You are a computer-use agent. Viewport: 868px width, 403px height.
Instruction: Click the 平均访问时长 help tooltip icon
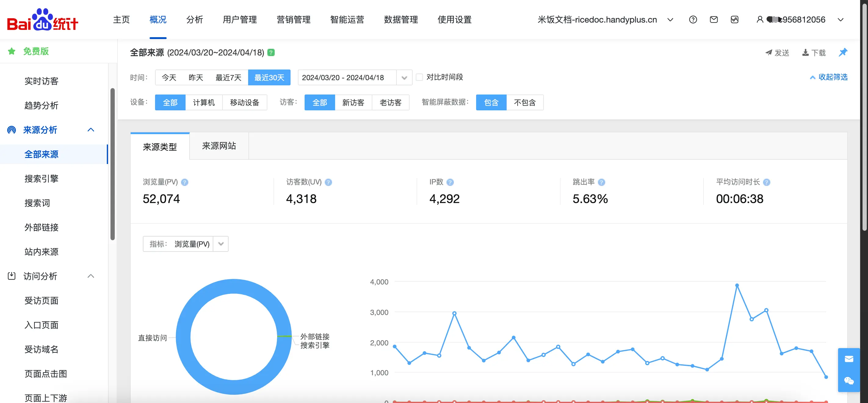coord(766,182)
